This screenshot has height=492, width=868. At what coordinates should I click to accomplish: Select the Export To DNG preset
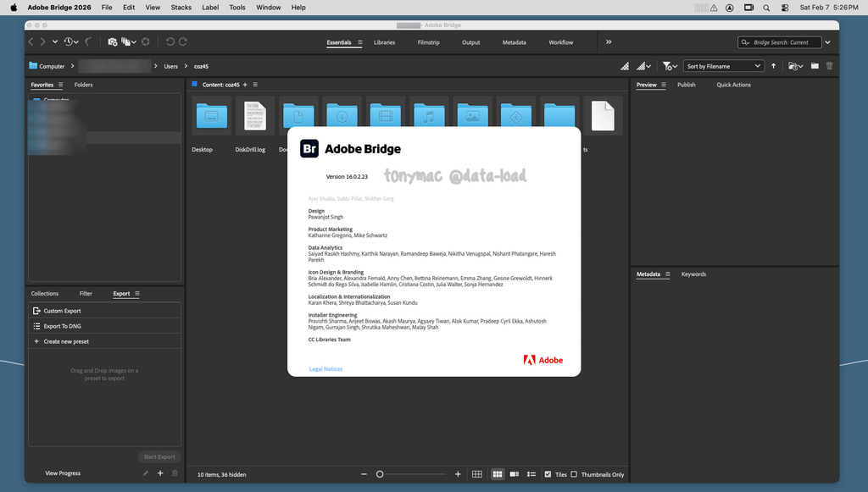(104, 326)
